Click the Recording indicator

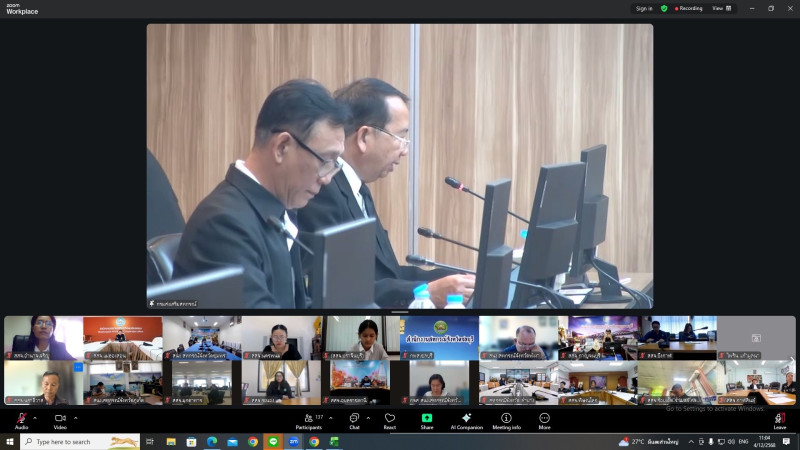coord(689,8)
